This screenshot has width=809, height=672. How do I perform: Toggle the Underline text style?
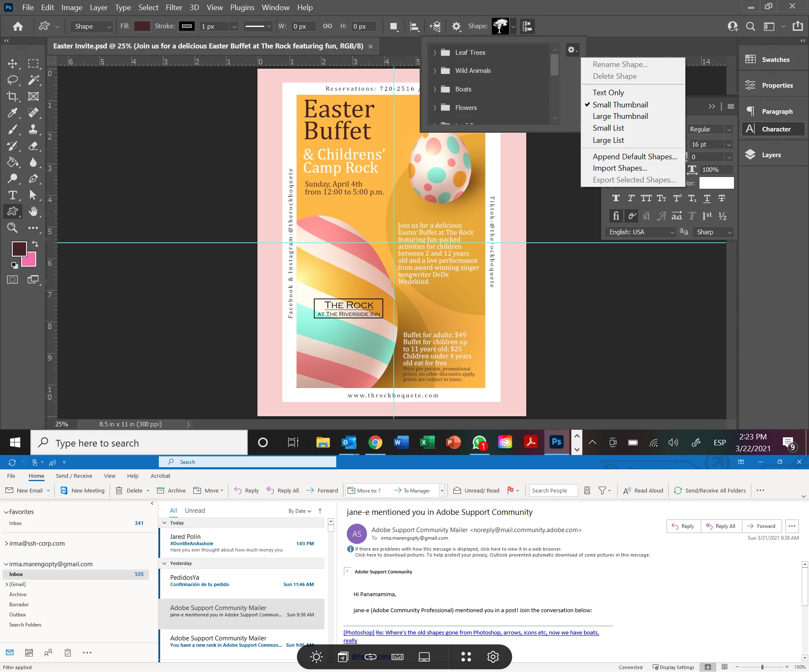(x=707, y=198)
